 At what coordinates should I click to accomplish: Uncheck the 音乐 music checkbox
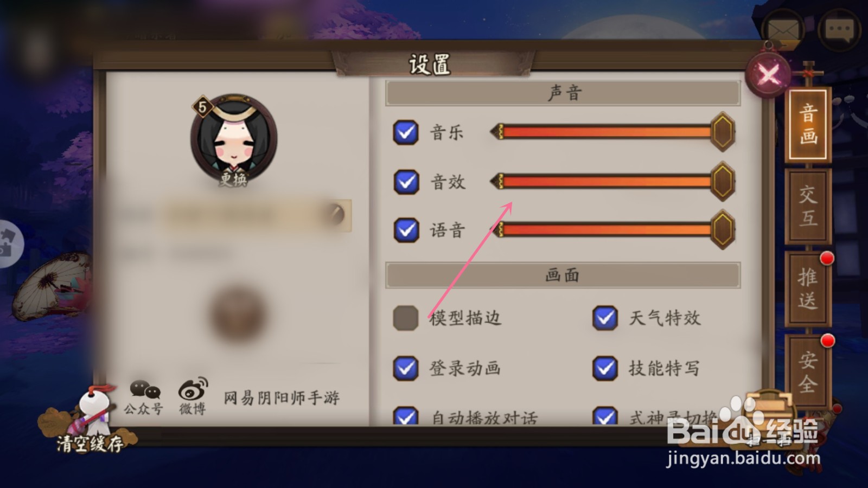click(x=406, y=133)
